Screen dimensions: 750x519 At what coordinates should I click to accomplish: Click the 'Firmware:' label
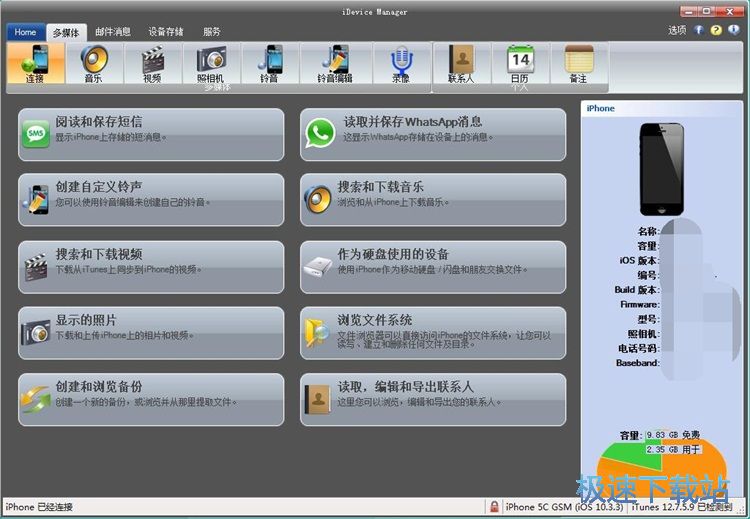(640, 304)
